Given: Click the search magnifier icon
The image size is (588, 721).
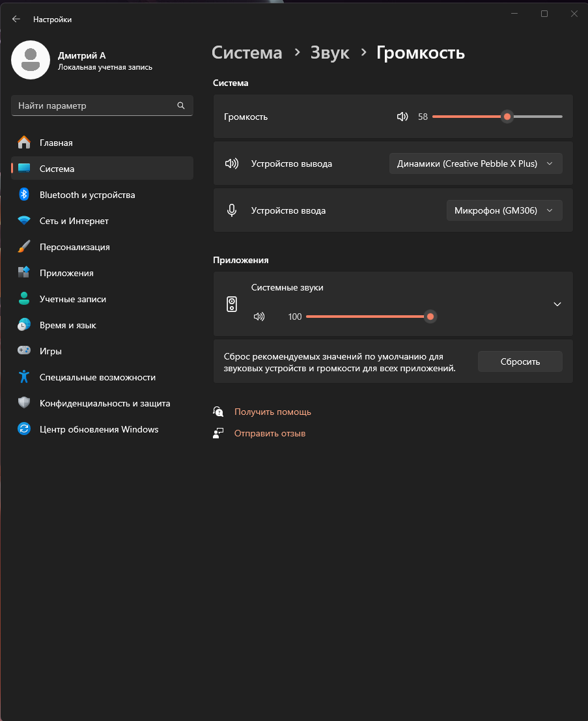Looking at the screenshot, I should [181, 106].
